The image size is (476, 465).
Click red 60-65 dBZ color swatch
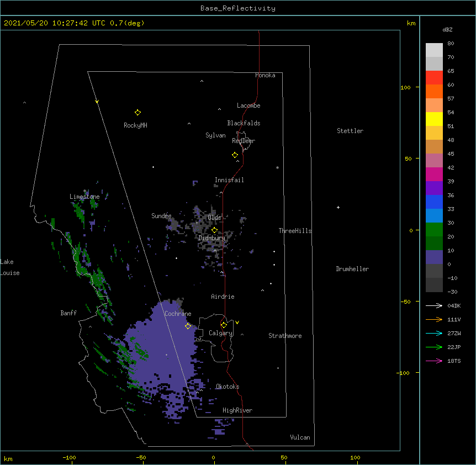[434, 78]
